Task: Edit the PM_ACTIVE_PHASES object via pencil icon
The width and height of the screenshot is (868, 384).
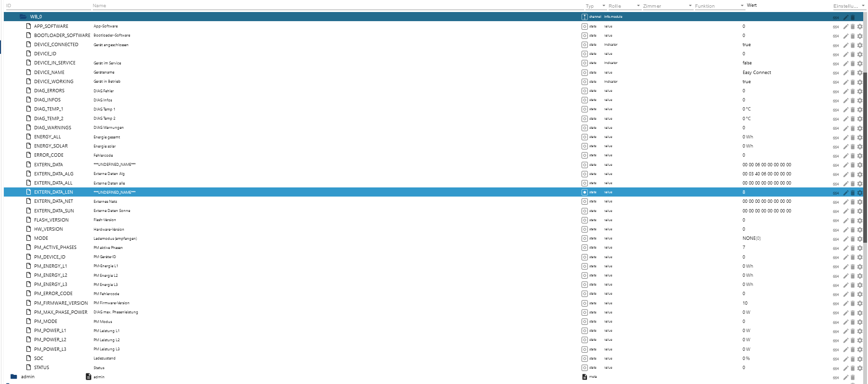Action: coord(845,248)
